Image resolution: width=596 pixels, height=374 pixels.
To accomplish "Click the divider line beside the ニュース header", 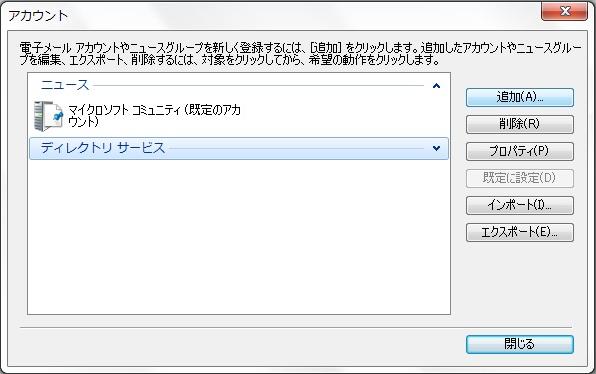I will tap(258, 86).
